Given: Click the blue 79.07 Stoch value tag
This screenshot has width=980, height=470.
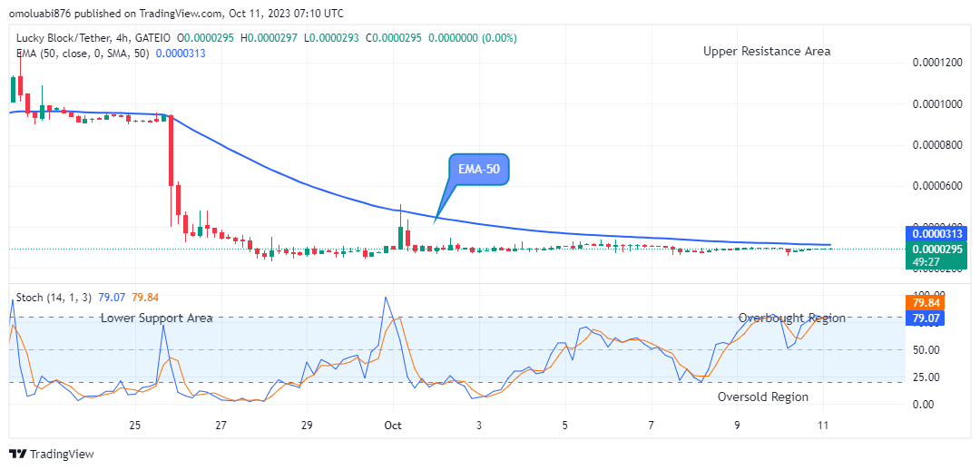Looking at the screenshot, I should tap(925, 318).
